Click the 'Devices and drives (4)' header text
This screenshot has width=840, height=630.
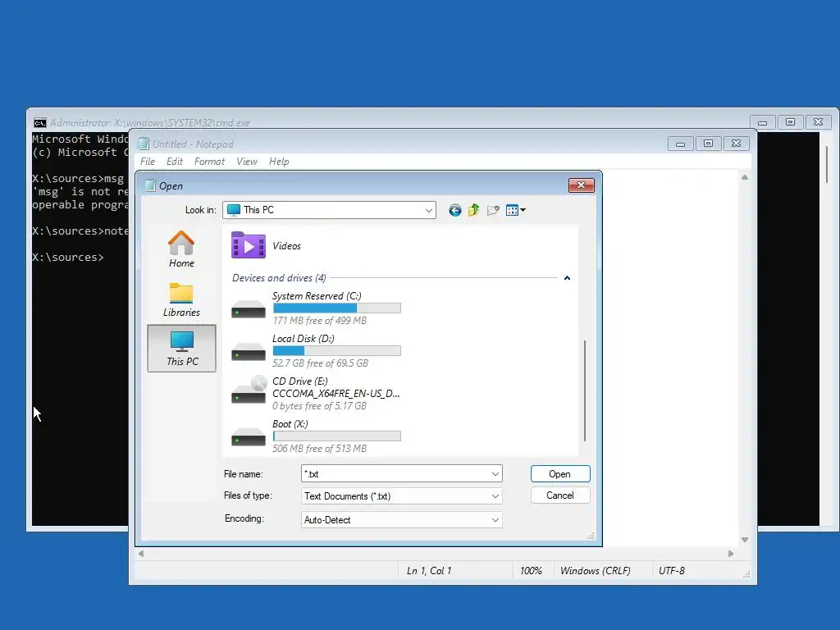279,278
